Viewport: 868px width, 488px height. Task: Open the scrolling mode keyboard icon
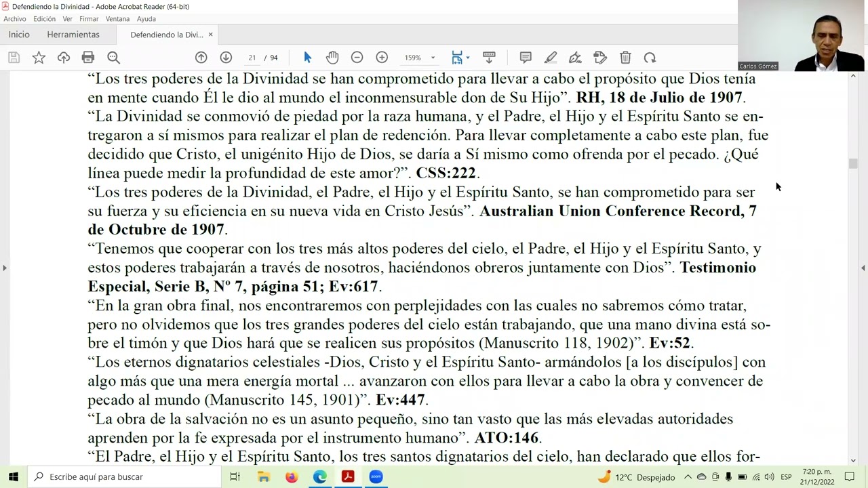[x=488, y=58]
